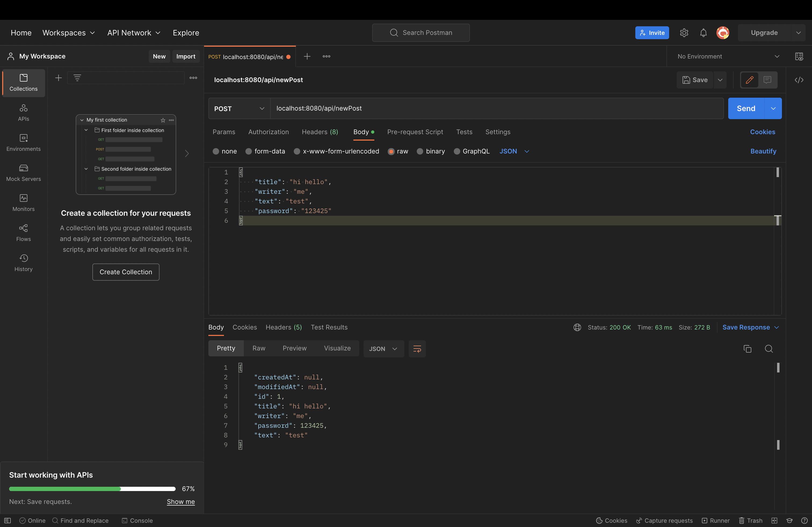Open the comments icon

pos(767,80)
